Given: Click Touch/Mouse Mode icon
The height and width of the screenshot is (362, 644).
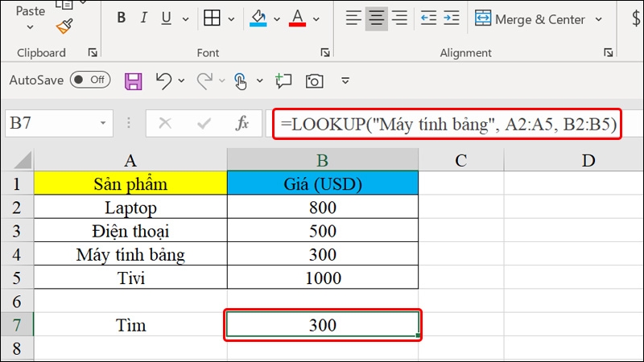Looking at the screenshot, I should [x=240, y=81].
